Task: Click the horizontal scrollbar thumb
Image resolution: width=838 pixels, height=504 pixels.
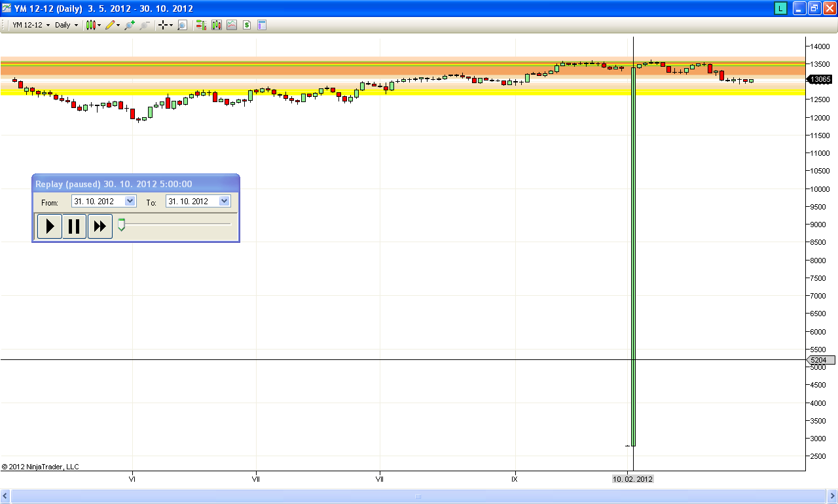Action: (419, 496)
